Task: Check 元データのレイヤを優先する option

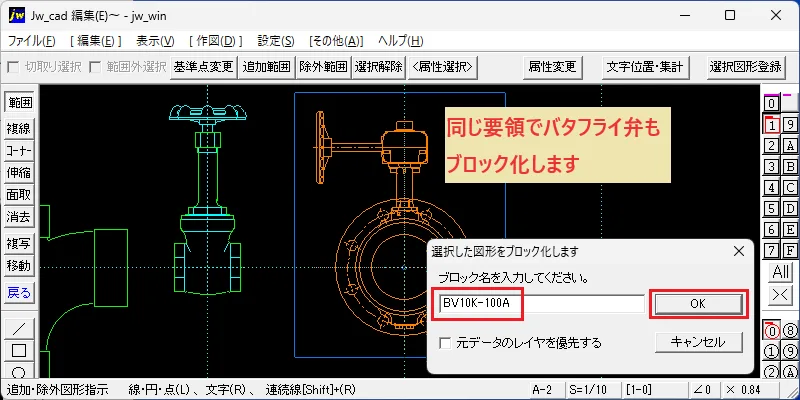Action: click(x=445, y=343)
